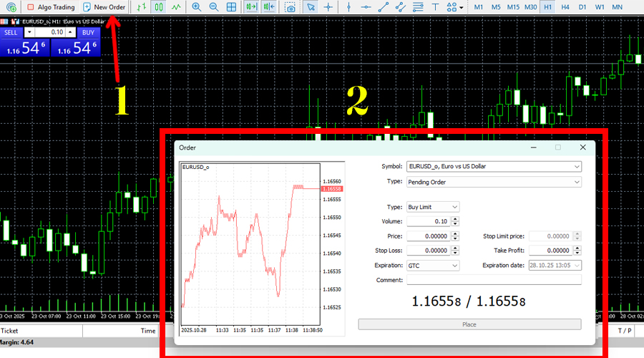Select the trendline drawing tool

(384, 7)
